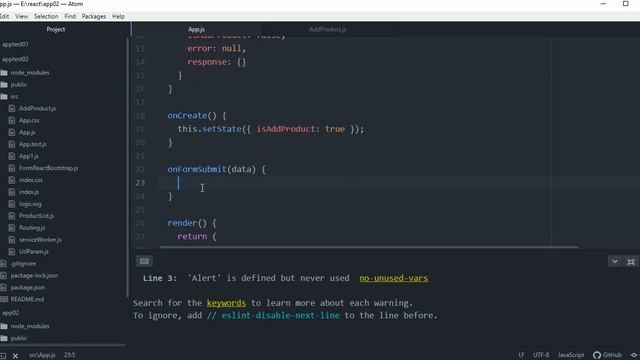This screenshot has width=640, height=360.
Task: Click the isAddProduct property in setState
Action: pos(286,129)
